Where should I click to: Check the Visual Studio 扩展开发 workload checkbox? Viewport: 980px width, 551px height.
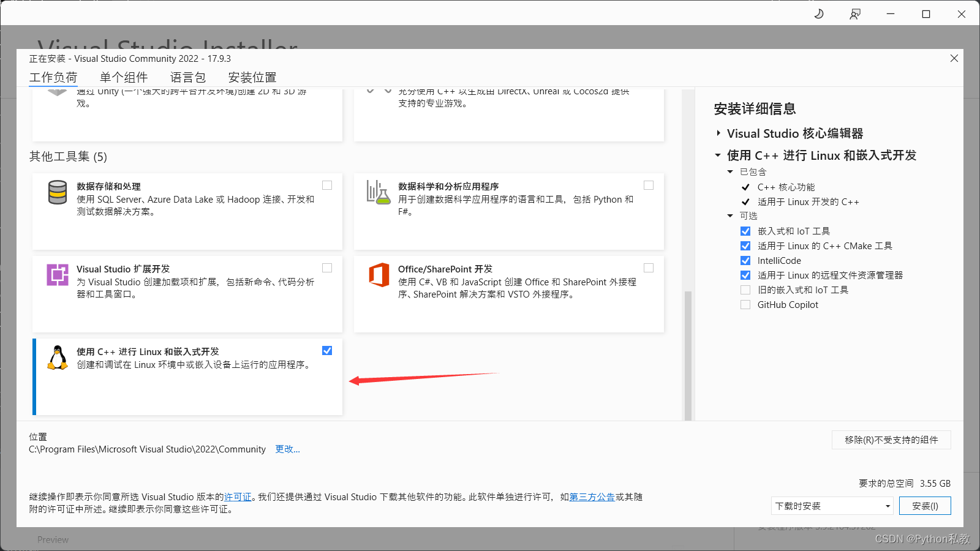pyautogui.click(x=327, y=268)
